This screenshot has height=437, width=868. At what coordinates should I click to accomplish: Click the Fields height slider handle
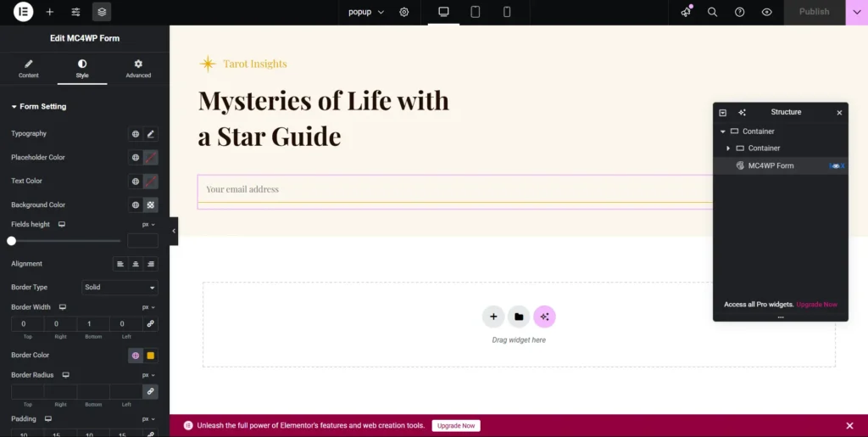[x=11, y=241]
